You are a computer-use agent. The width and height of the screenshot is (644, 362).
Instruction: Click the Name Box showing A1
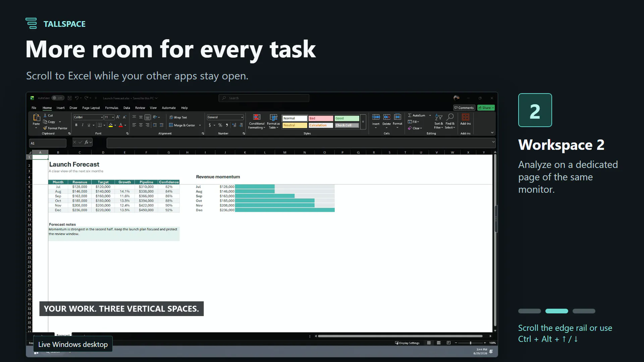(x=48, y=143)
